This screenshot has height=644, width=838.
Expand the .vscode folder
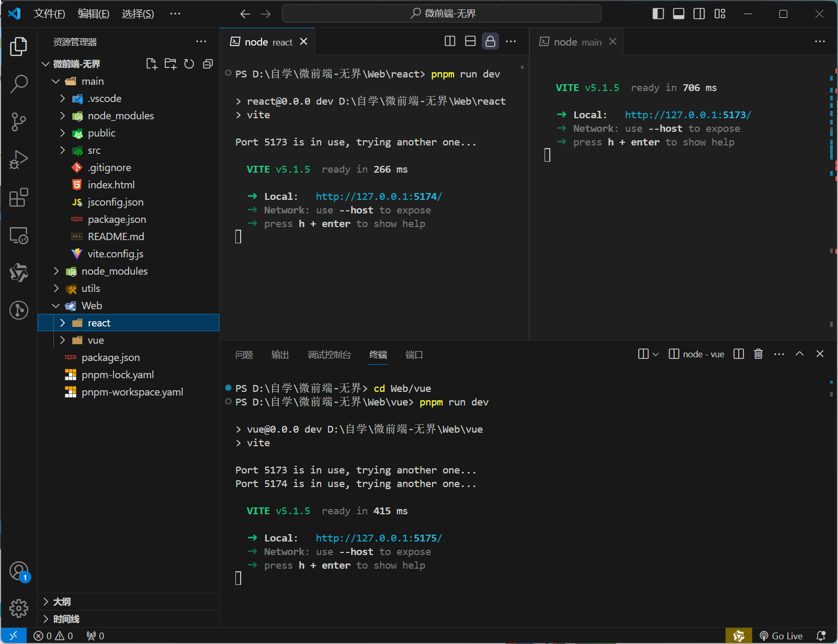click(x=62, y=98)
